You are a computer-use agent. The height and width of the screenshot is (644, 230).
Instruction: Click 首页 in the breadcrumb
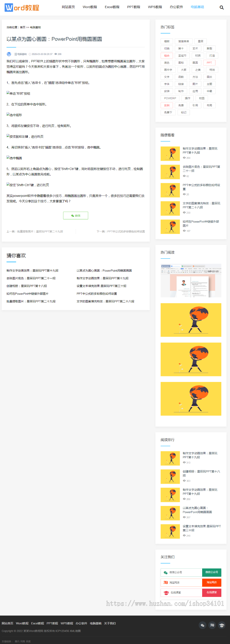[x=23, y=27]
